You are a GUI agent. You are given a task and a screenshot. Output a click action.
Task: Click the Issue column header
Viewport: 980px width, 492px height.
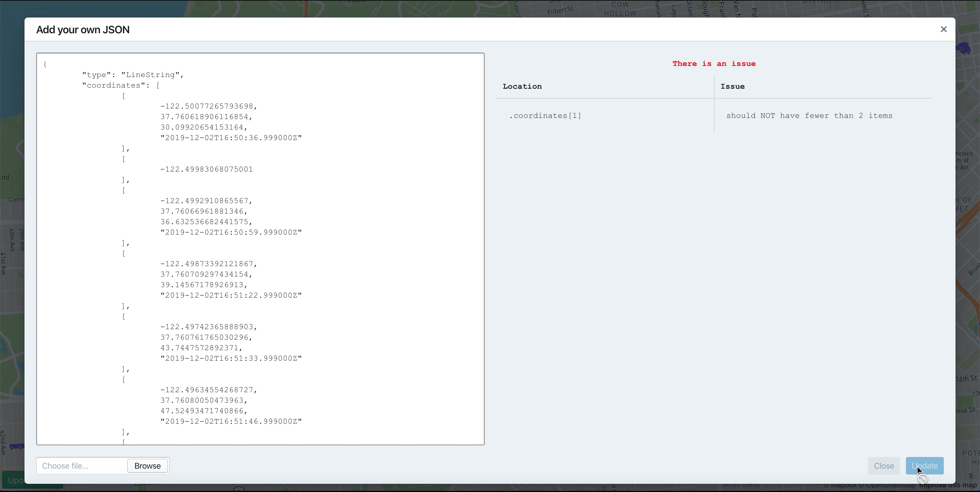pyautogui.click(x=732, y=86)
